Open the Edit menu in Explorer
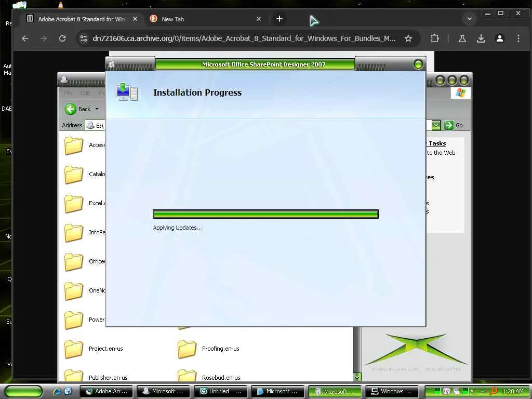 click(x=85, y=93)
